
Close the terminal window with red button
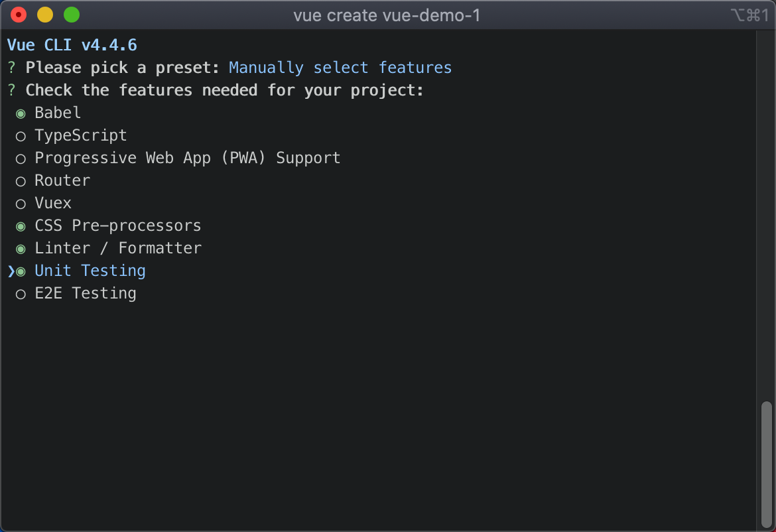point(19,15)
